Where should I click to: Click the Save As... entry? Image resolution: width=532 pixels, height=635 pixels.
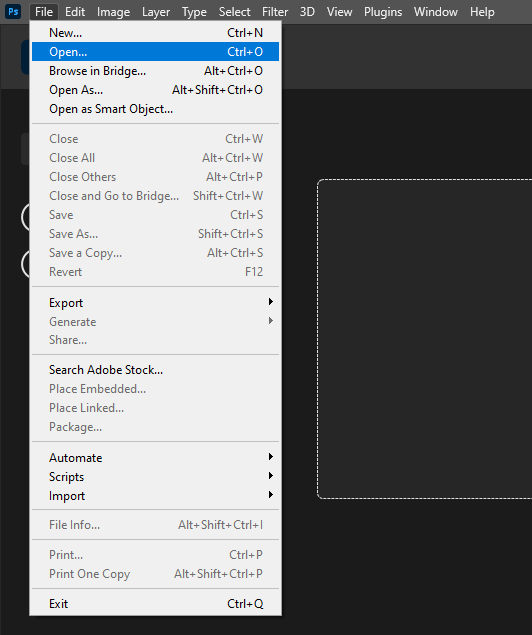155,234
